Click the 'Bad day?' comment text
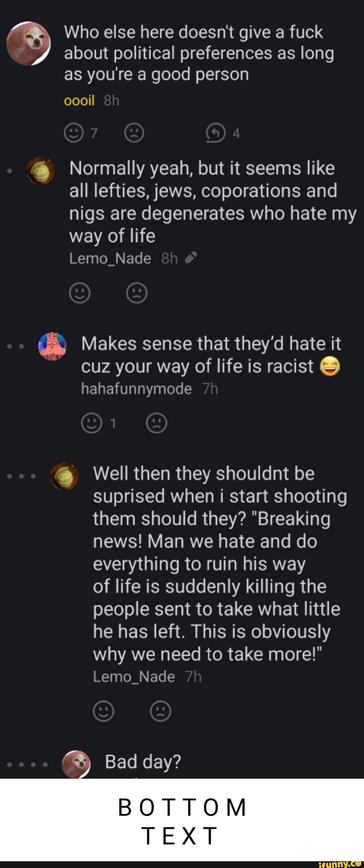Screen dimensions: 364x868 click(x=143, y=762)
